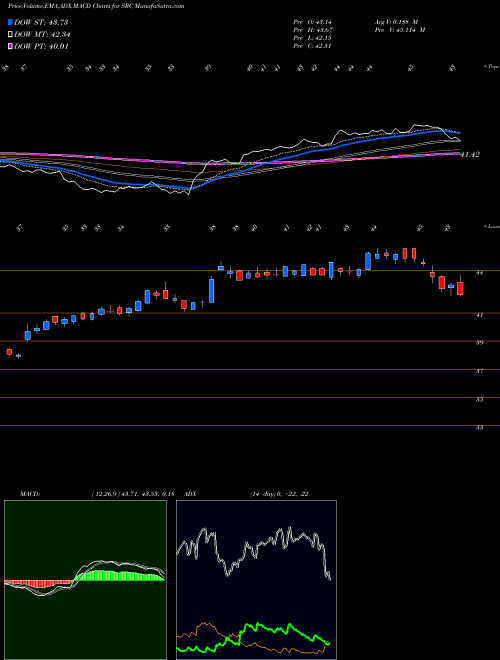The image size is (500, 660).
Task: Click the 44 price axis label
Action: 479,273
